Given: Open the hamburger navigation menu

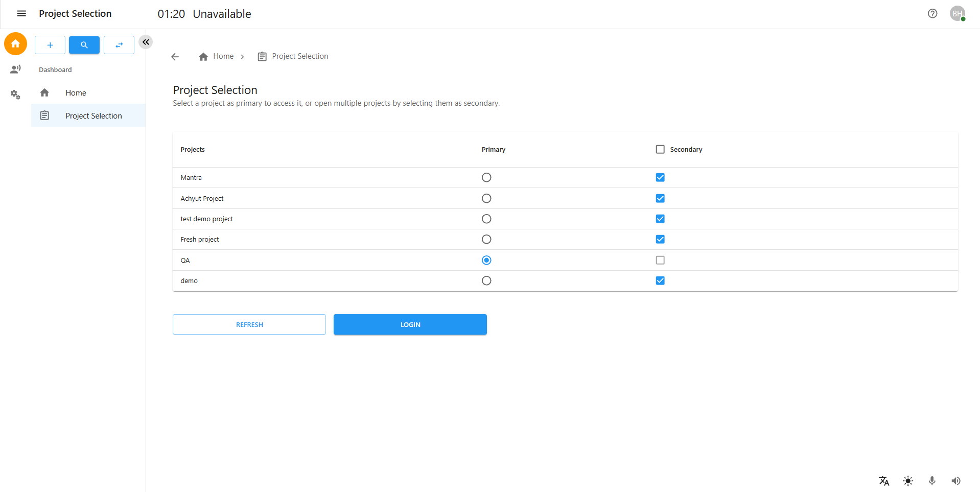Looking at the screenshot, I should [x=21, y=14].
